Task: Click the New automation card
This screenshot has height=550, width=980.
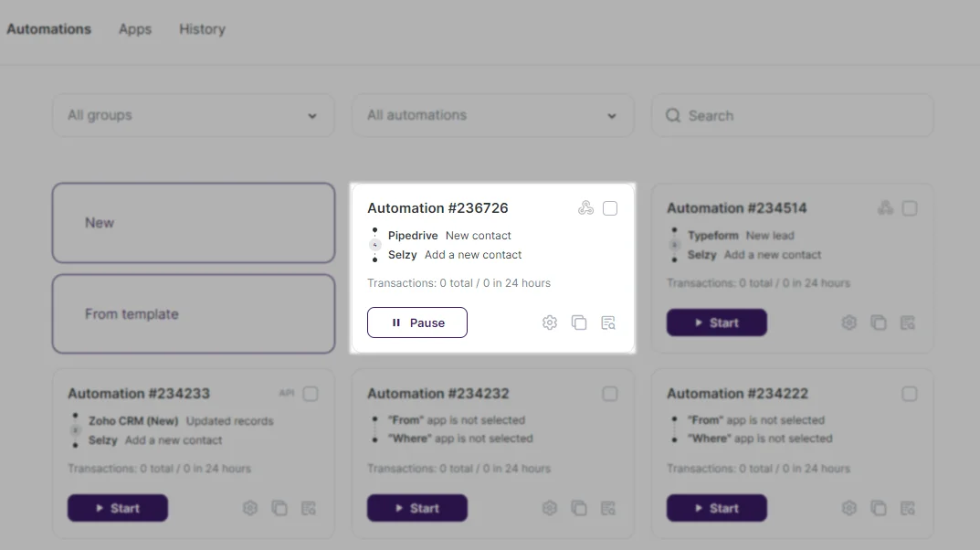Action: (194, 223)
